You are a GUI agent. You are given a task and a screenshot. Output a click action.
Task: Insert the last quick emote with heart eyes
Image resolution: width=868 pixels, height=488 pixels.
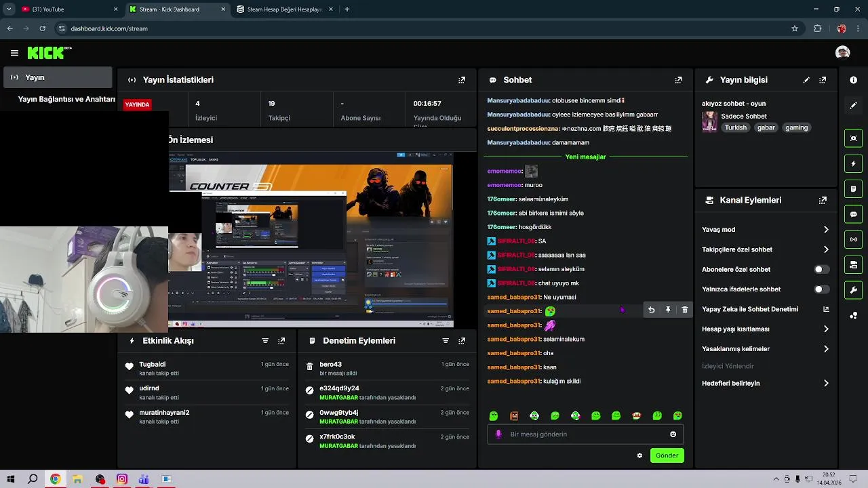tap(677, 415)
